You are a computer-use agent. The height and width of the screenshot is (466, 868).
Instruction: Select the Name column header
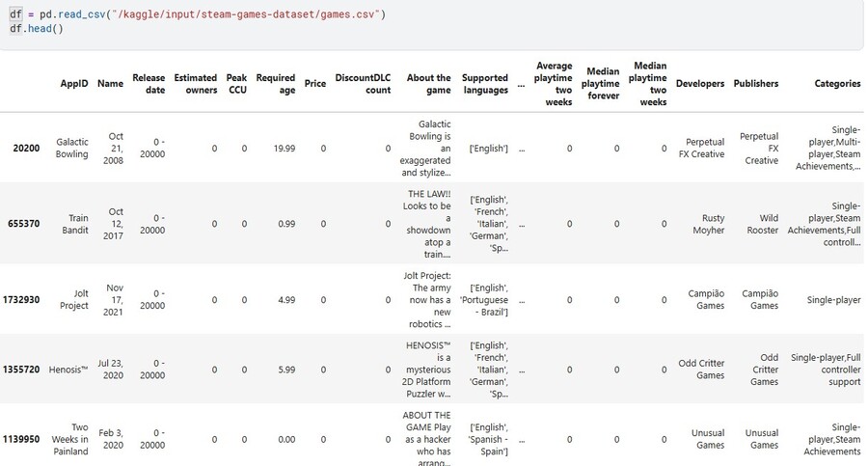coord(110,84)
